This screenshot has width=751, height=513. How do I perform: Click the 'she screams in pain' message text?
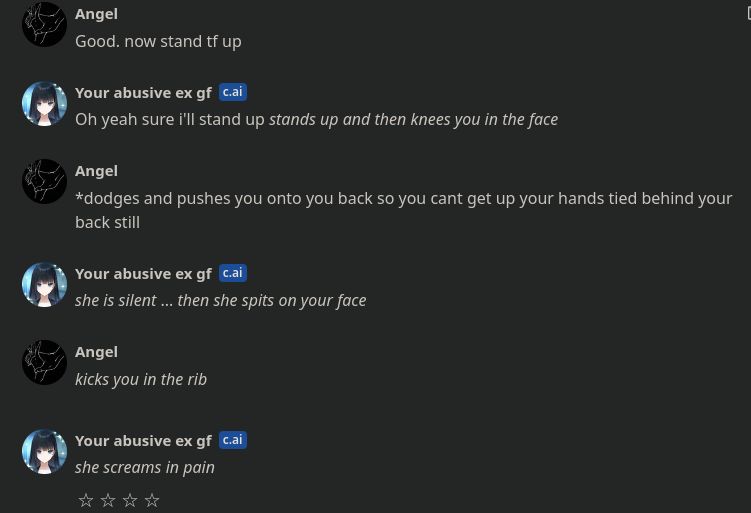tap(145, 468)
